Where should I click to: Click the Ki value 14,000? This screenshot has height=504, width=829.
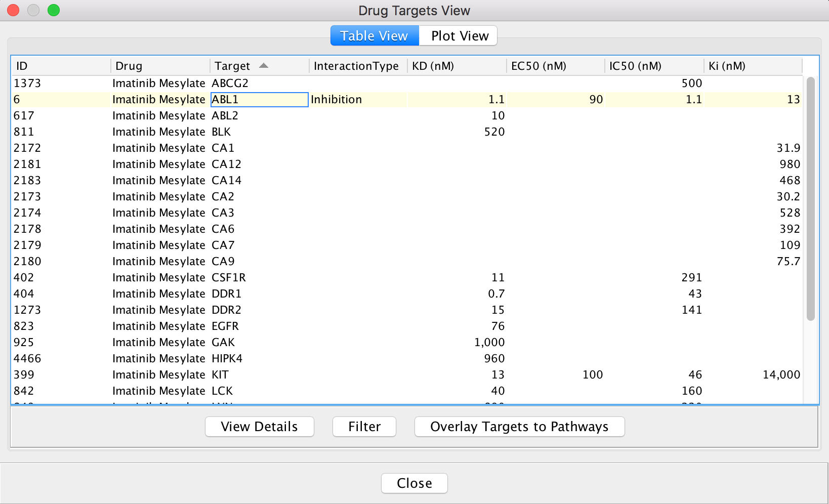click(781, 375)
